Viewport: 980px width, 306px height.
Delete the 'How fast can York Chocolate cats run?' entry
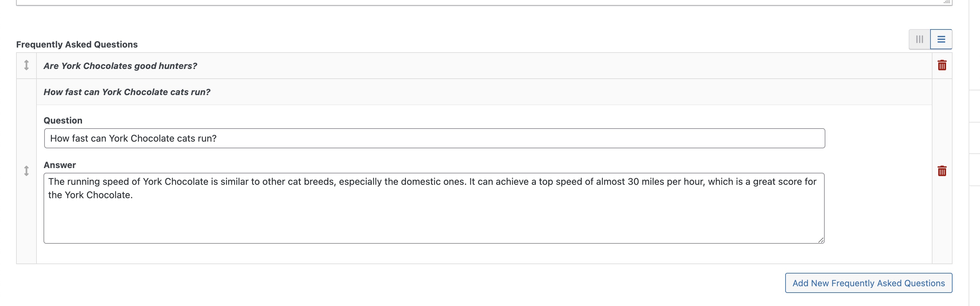click(942, 171)
